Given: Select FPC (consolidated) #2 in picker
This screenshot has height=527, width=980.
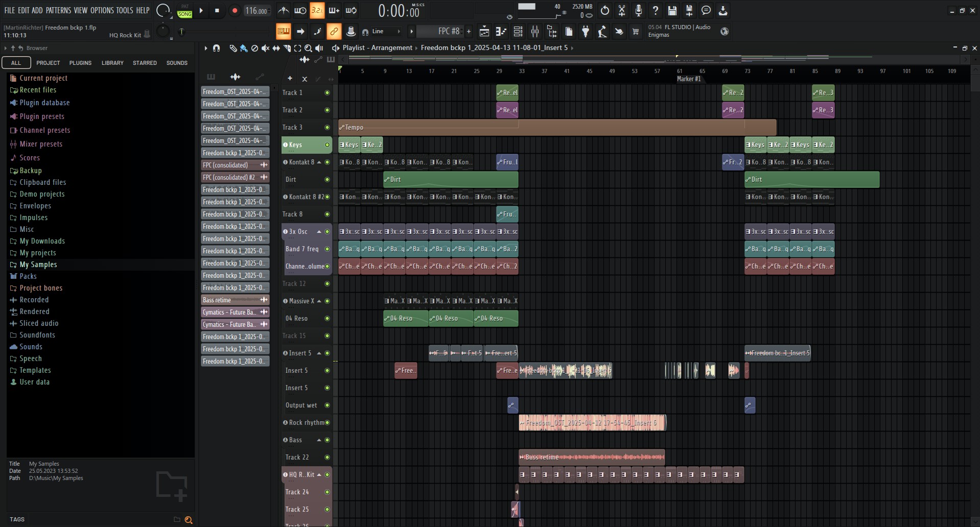Looking at the screenshot, I should (x=235, y=178).
